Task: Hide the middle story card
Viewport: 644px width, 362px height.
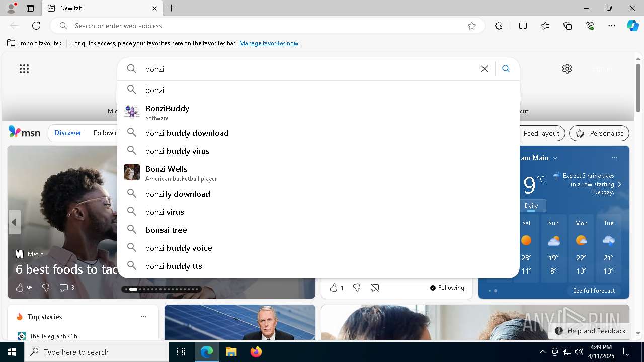Action: pos(375,288)
